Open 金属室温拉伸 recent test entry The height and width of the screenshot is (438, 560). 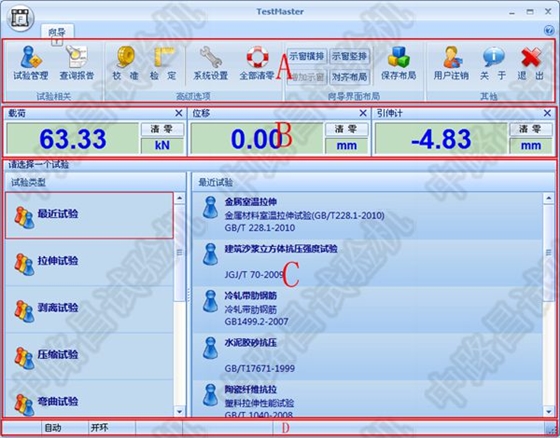pos(367,216)
